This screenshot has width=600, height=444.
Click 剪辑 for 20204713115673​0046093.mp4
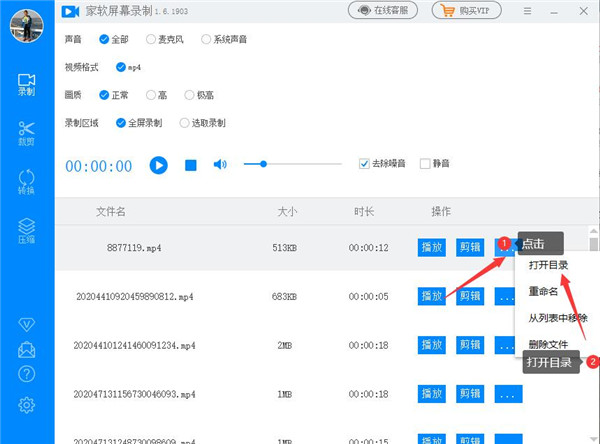(470, 394)
